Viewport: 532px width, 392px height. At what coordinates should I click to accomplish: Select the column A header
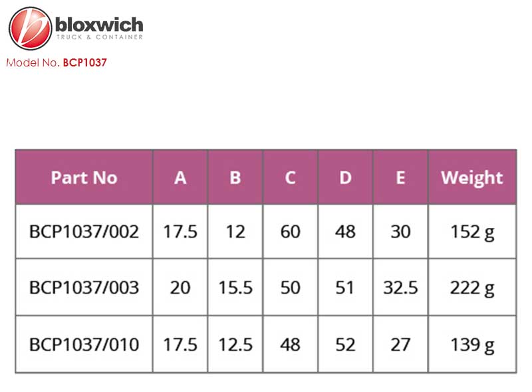pos(180,177)
